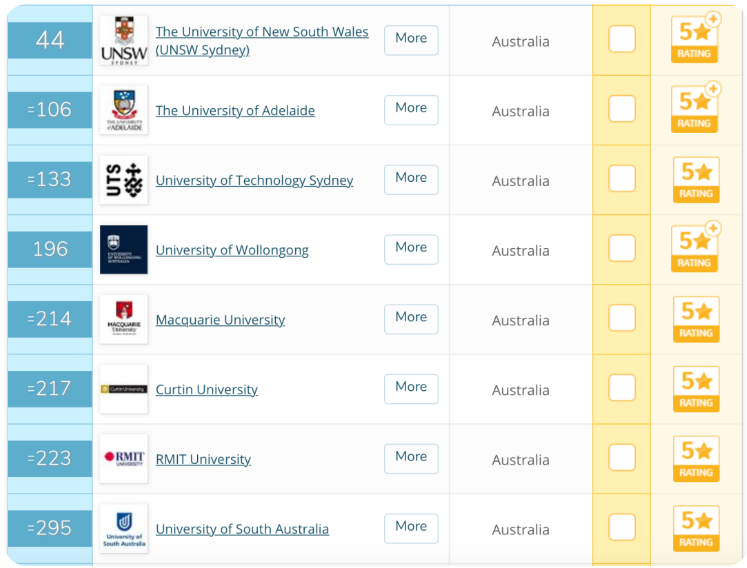Screen dimensions: 747x568
Task: Click More button for Curtin University
Action: [411, 389]
